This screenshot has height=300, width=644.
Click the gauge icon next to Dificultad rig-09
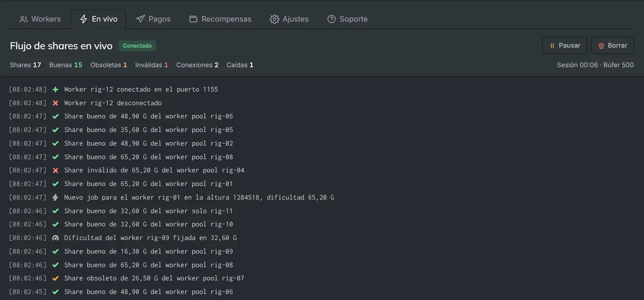56,238
